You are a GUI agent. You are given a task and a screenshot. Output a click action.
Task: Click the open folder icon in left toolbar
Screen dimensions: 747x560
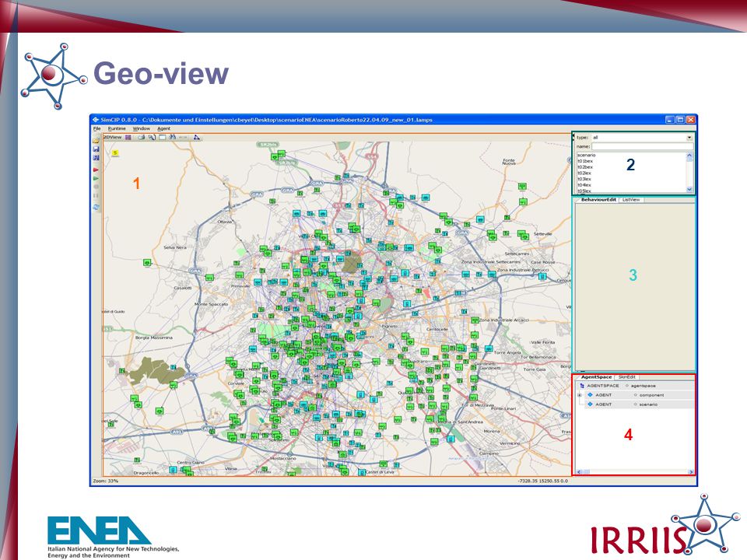point(96,140)
